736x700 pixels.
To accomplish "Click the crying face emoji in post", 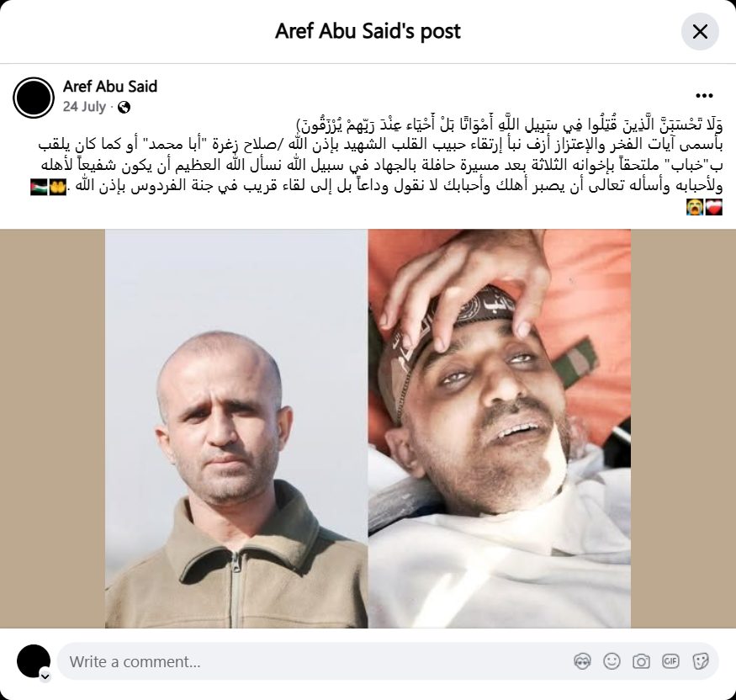I will tap(695, 207).
